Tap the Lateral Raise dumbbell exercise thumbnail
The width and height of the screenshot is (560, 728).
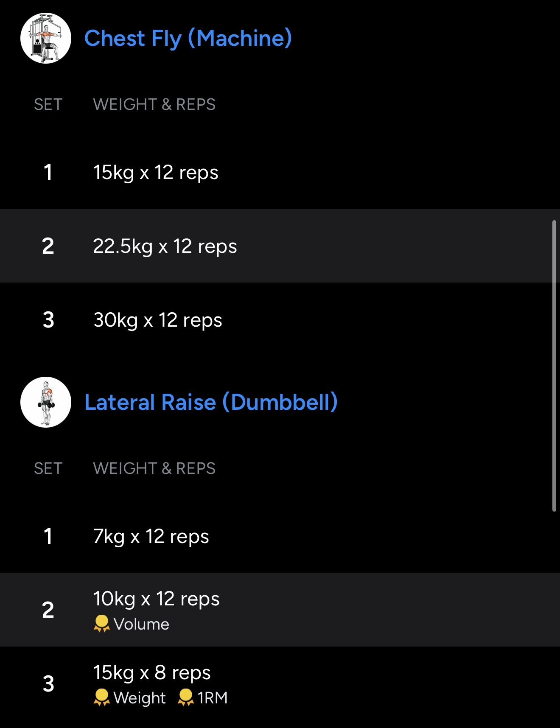pyautogui.click(x=46, y=402)
